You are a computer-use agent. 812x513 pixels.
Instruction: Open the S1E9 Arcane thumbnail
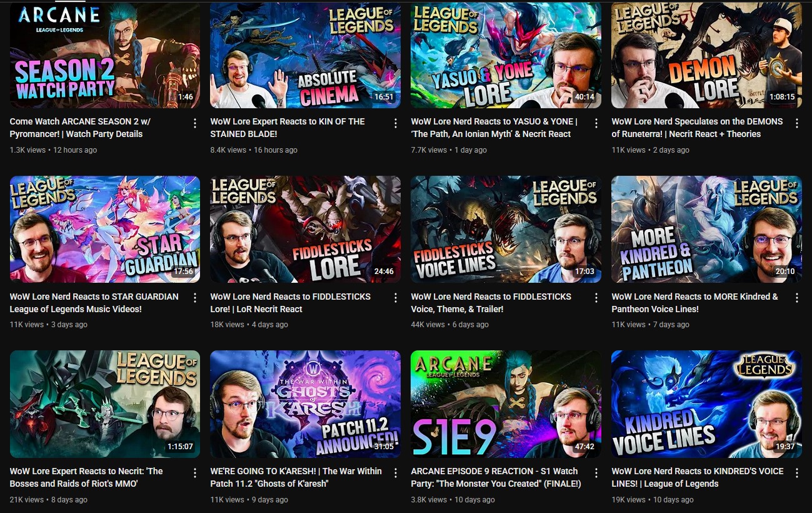(x=506, y=404)
